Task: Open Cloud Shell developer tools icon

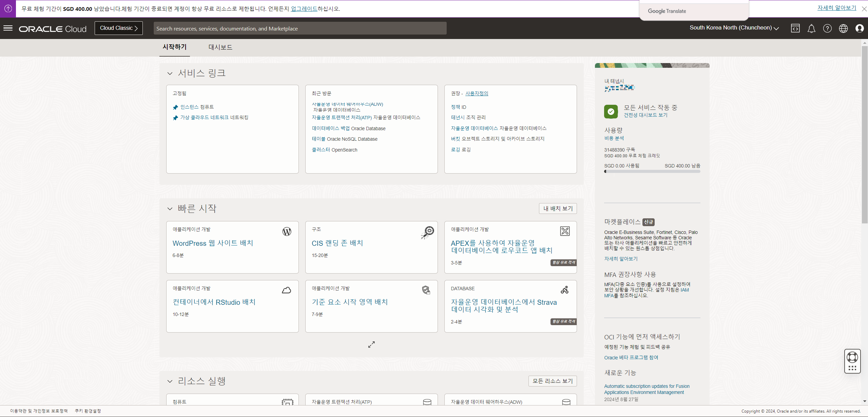Action: tap(795, 28)
